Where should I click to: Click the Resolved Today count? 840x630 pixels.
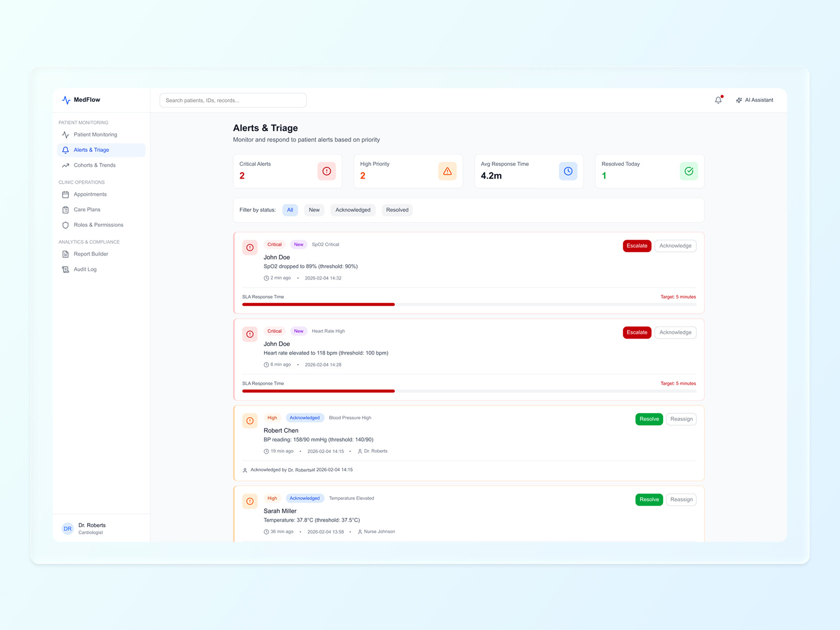604,176
